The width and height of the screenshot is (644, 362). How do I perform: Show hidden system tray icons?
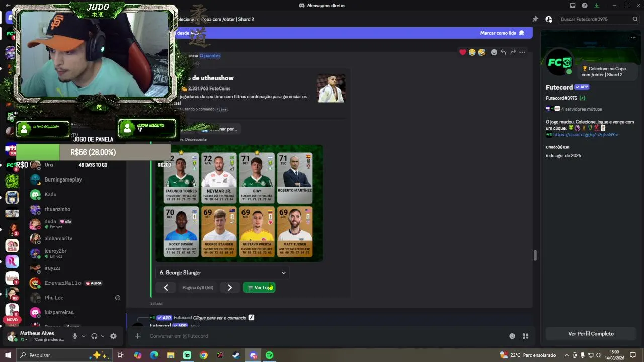[567, 355]
